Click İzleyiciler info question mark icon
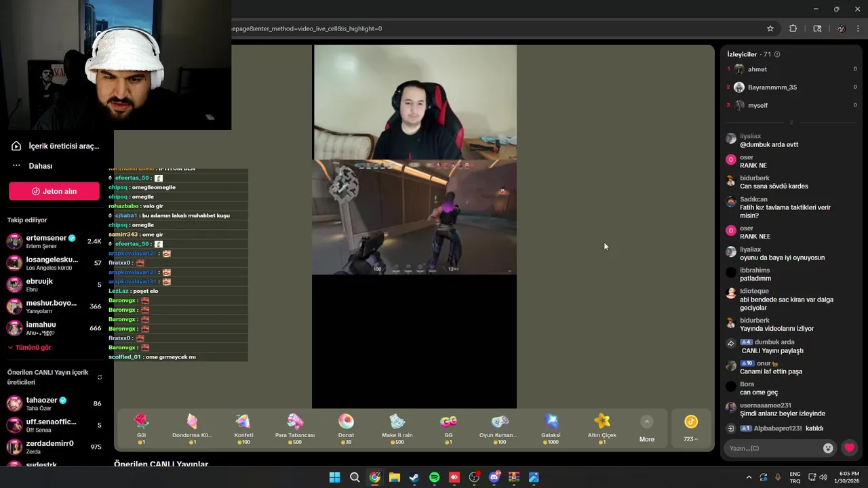The width and height of the screenshot is (868, 488). tap(777, 54)
